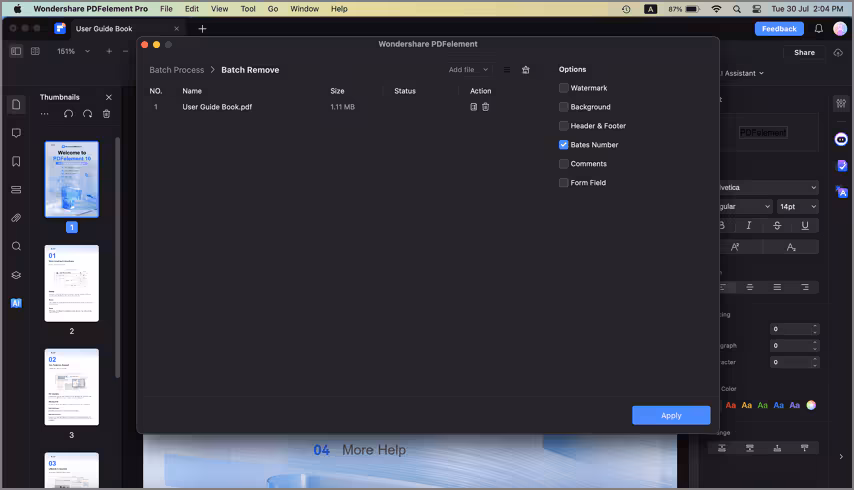This screenshot has width=854, height=490.
Task: Open the AI sidebar tool icon
Action: pyautogui.click(x=16, y=303)
